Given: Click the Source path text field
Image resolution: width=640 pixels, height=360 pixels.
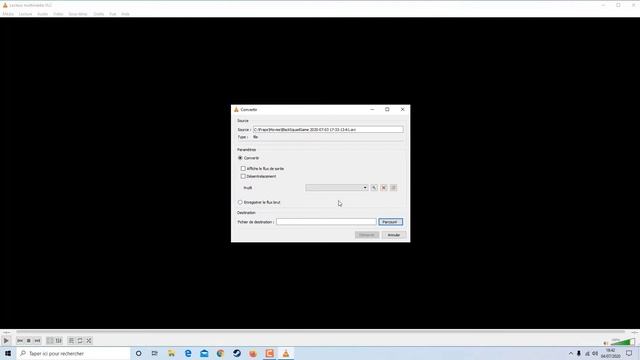Looking at the screenshot, I should click(x=328, y=129).
